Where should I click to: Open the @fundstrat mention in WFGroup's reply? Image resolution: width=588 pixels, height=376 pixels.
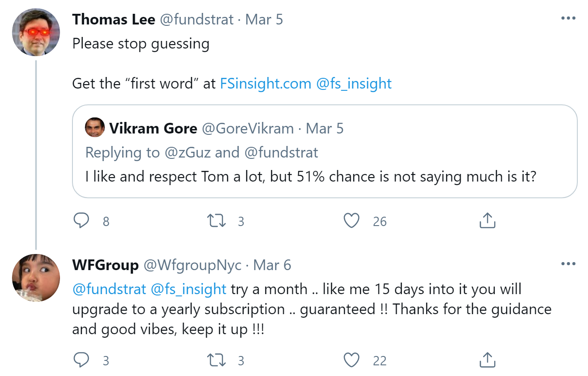tap(109, 289)
